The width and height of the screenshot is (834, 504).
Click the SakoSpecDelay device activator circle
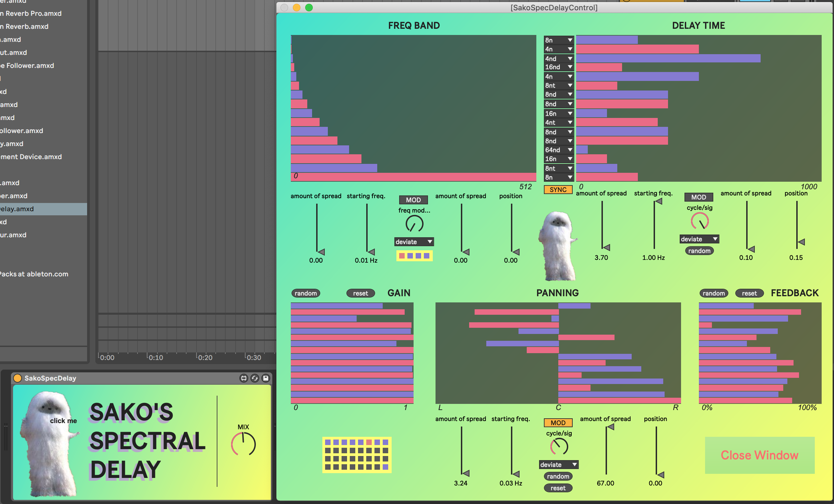tap(17, 378)
